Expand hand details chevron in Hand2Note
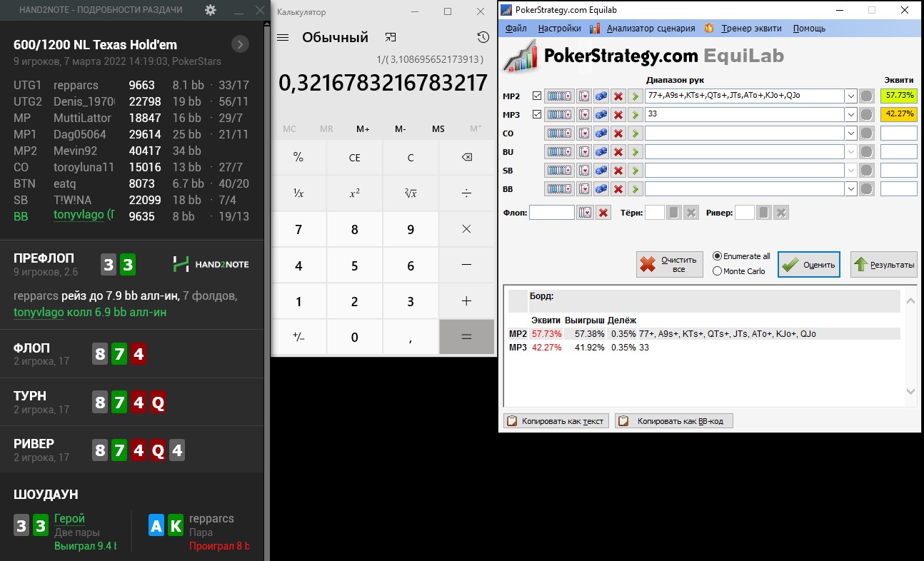924x561 pixels. (241, 44)
